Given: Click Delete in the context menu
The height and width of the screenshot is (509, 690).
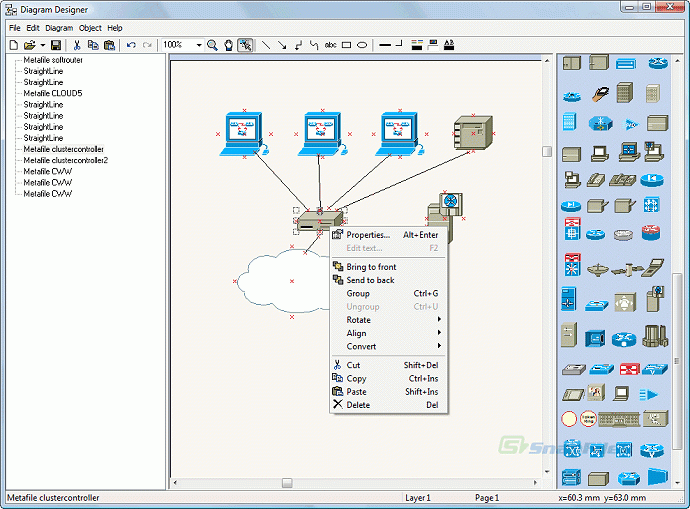Looking at the screenshot, I should click(358, 405).
